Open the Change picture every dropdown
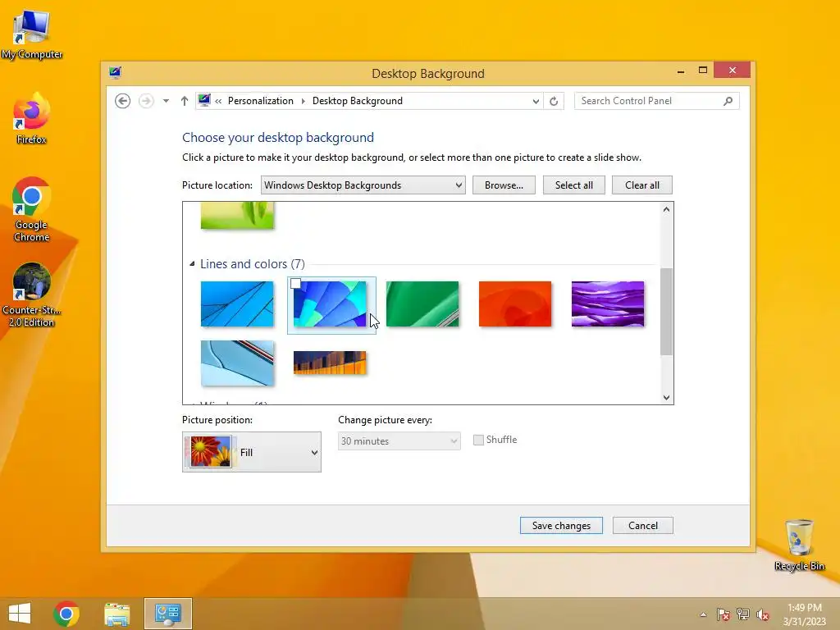Image resolution: width=840 pixels, height=630 pixels. (x=399, y=441)
